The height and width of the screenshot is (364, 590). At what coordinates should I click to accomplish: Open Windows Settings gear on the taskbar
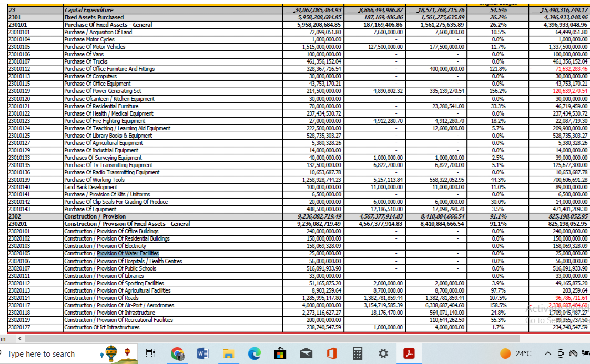point(383,353)
